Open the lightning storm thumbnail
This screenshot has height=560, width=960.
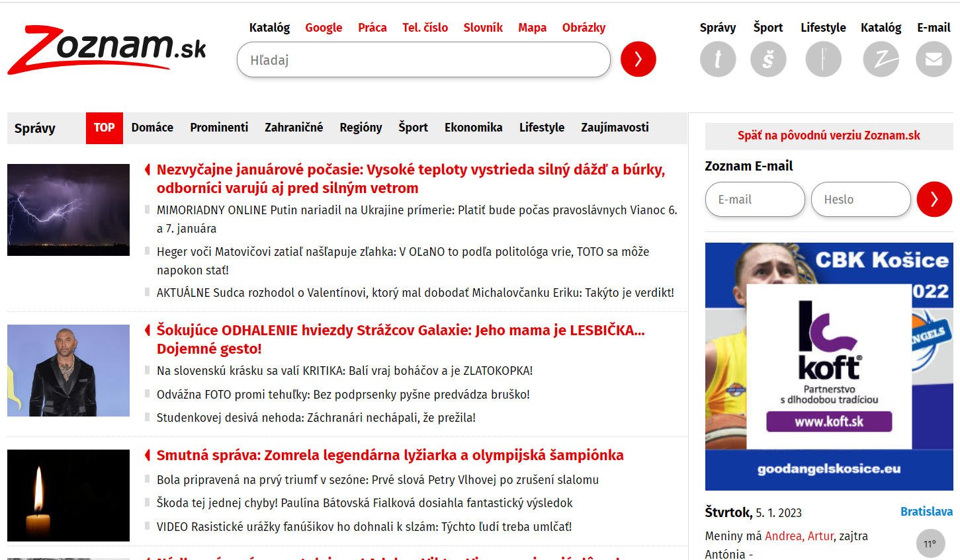click(x=68, y=210)
